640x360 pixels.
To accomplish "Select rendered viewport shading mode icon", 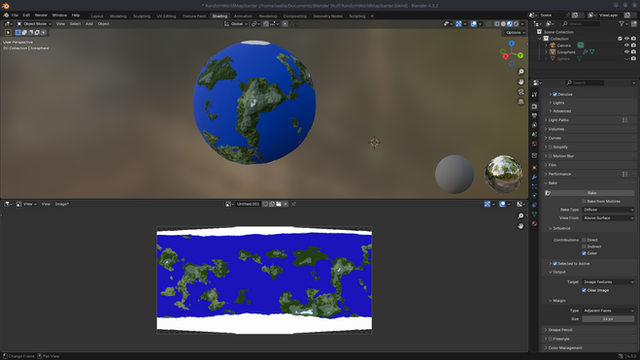I will pyautogui.click(x=516, y=24).
